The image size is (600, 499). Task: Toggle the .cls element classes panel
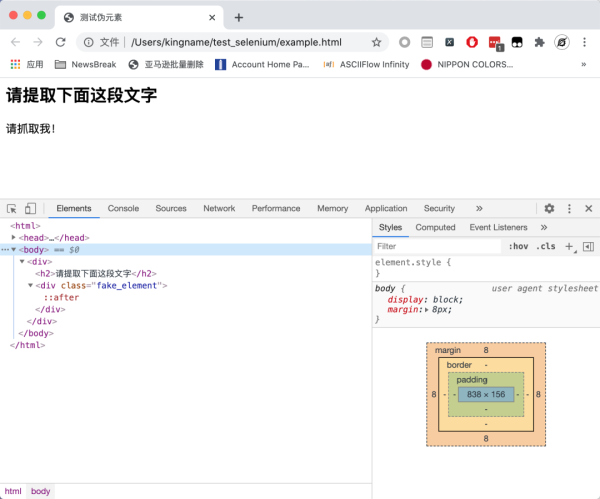545,246
